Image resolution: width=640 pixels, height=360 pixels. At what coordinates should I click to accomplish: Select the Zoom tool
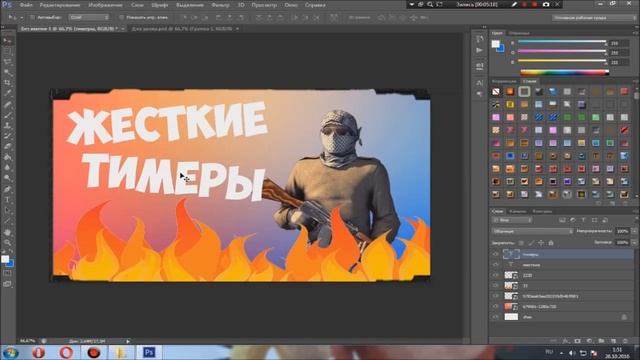coord(7,243)
